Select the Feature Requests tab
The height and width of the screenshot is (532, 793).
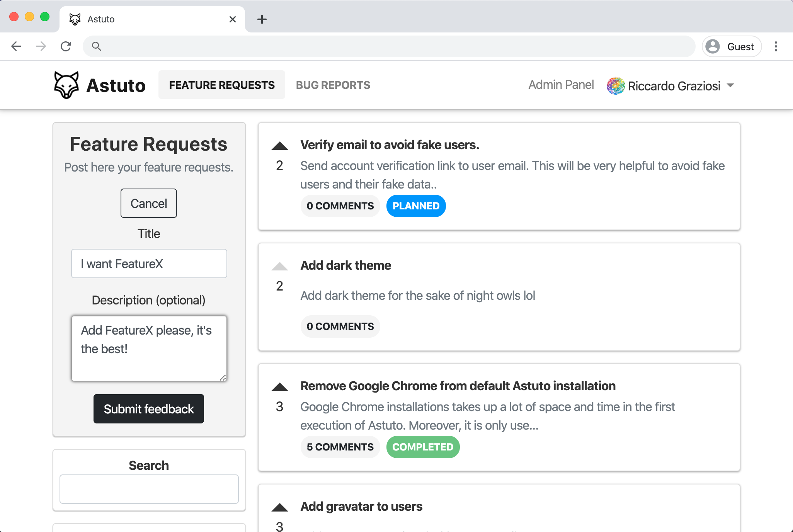tap(222, 85)
